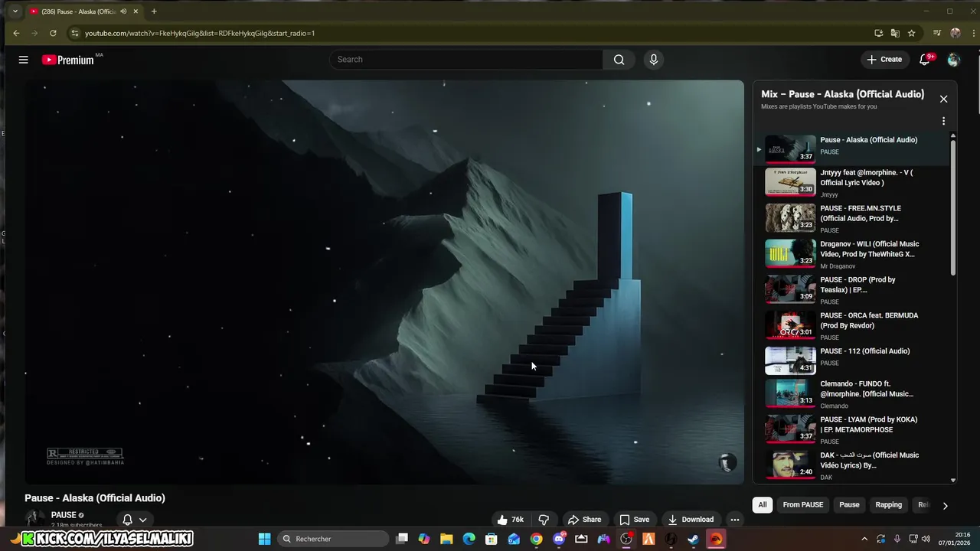
Task: Mute tab via the speaker icon on tab
Action: 123,11
